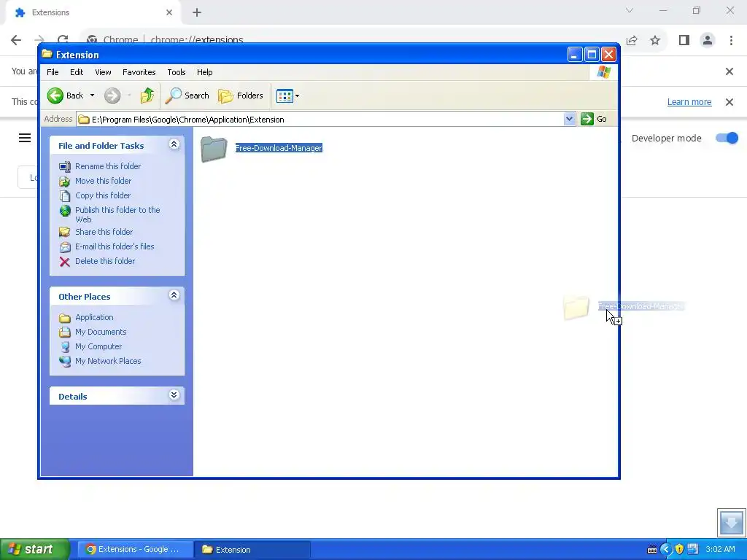This screenshot has width=747, height=560.
Task: Click the Start button
Action: [x=35, y=550]
